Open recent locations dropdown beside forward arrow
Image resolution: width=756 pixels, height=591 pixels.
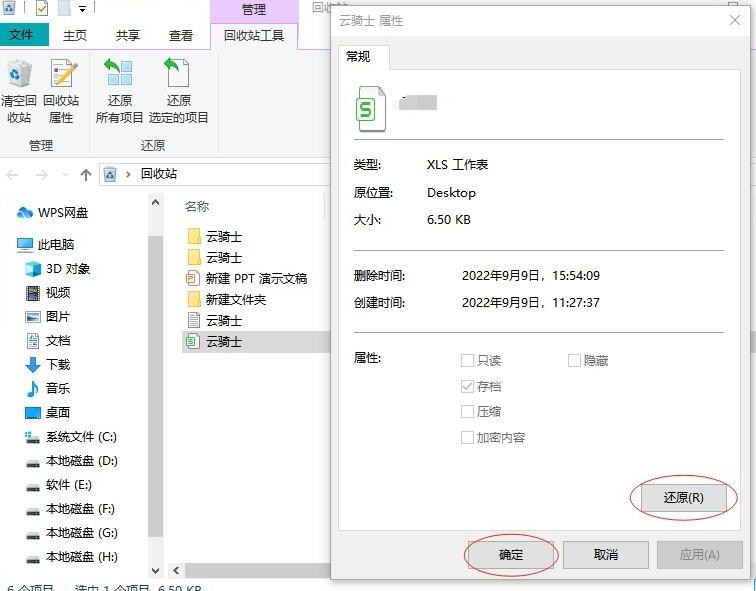(65, 175)
